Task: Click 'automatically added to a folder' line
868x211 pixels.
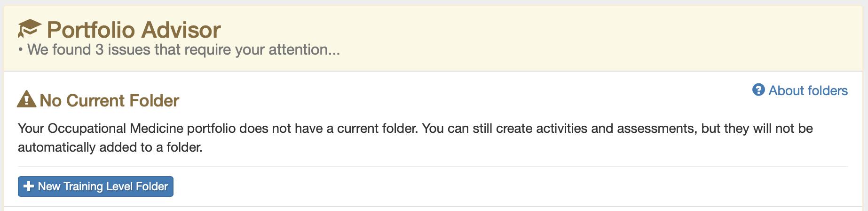Action: [110, 147]
